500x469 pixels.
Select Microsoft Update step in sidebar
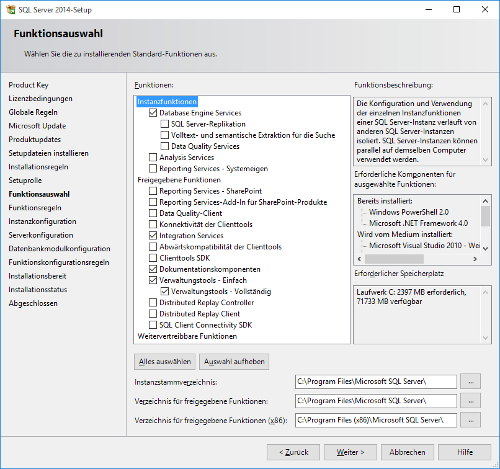37,126
